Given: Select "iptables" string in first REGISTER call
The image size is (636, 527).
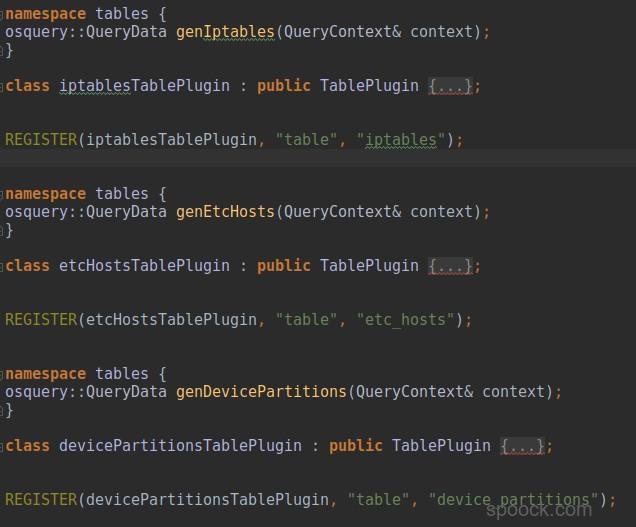Looking at the screenshot, I should [x=401, y=140].
